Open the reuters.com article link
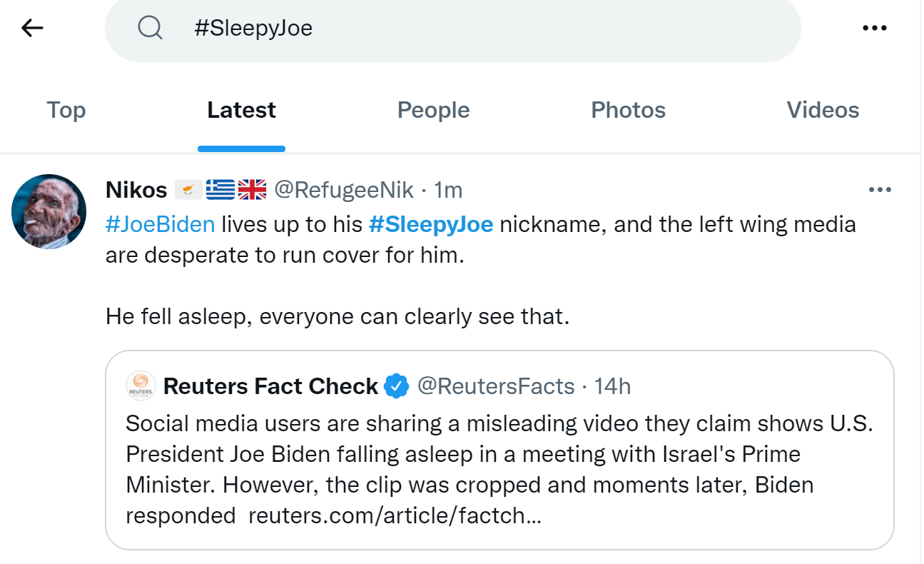This screenshot has height=564, width=924. pos(395,515)
